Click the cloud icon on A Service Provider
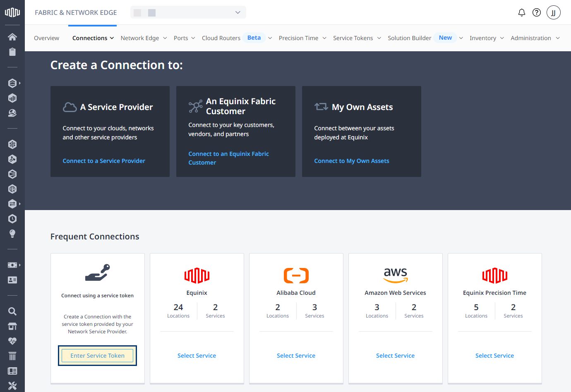571x392 pixels. [x=70, y=107]
